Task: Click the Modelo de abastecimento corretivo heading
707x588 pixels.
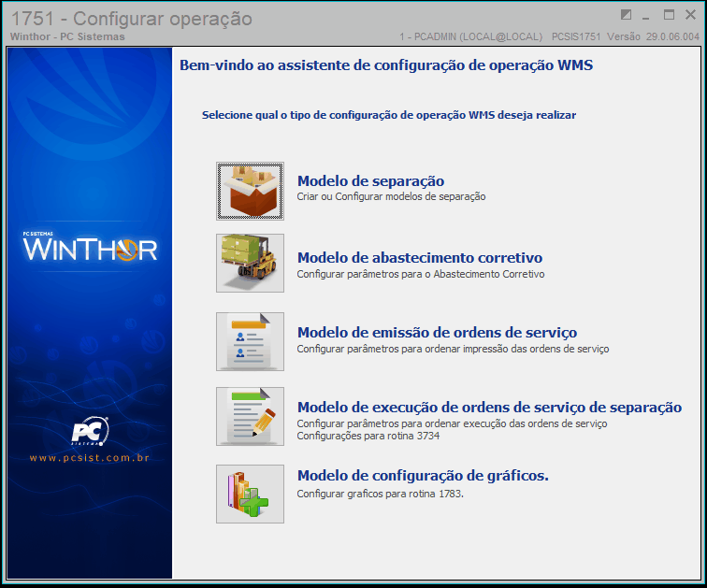Action: (420, 258)
